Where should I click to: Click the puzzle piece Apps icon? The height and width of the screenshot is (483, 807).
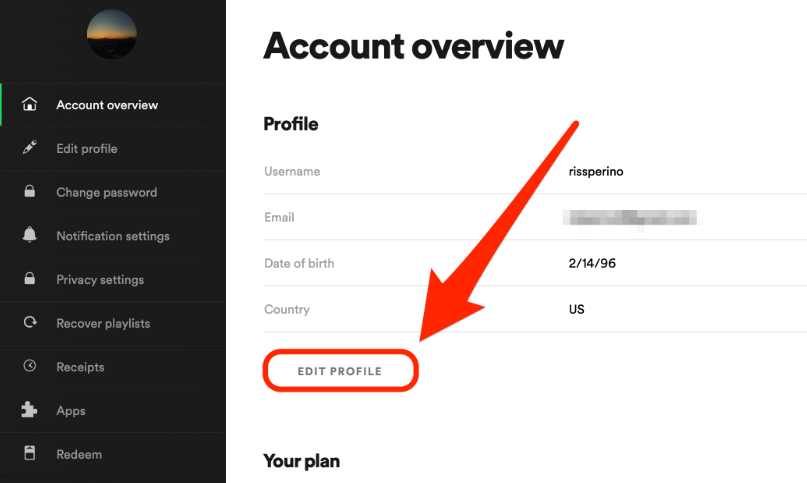coord(29,410)
